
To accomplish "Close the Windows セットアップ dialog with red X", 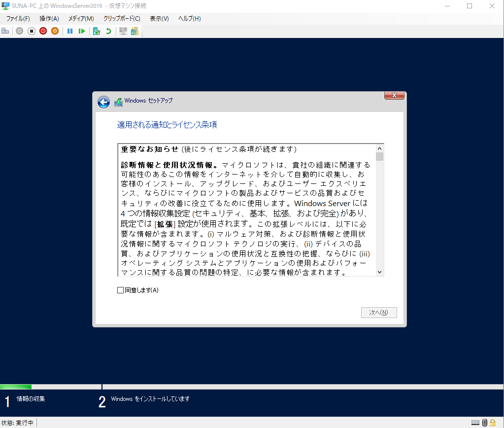I will pyautogui.click(x=394, y=95).
